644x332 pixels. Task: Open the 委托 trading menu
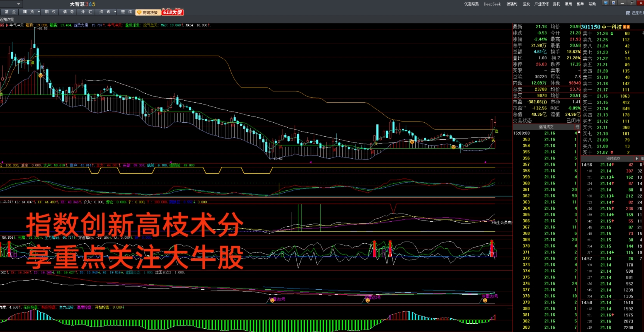coord(556,4)
